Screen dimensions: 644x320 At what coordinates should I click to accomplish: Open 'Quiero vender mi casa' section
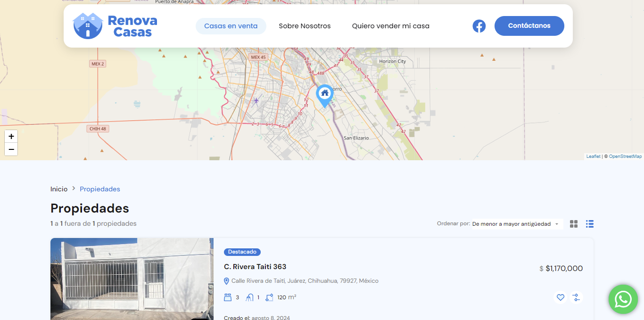pyautogui.click(x=390, y=26)
